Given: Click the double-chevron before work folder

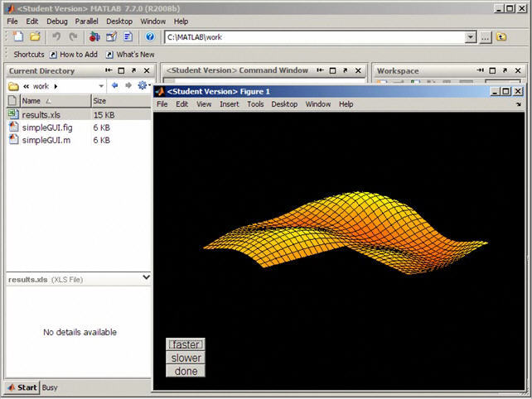Looking at the screenshot, I should [x=26, y=87].
